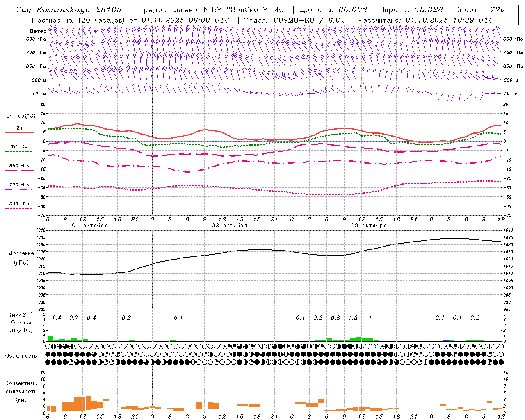Click the station name Yug_Kuminskaya_28165
This screenshot has height=420, width=525.
point(68,10)
